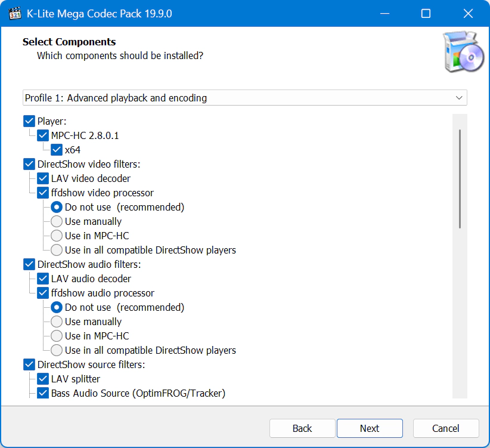Proceed with the Next button

click(x=370, y=428)
